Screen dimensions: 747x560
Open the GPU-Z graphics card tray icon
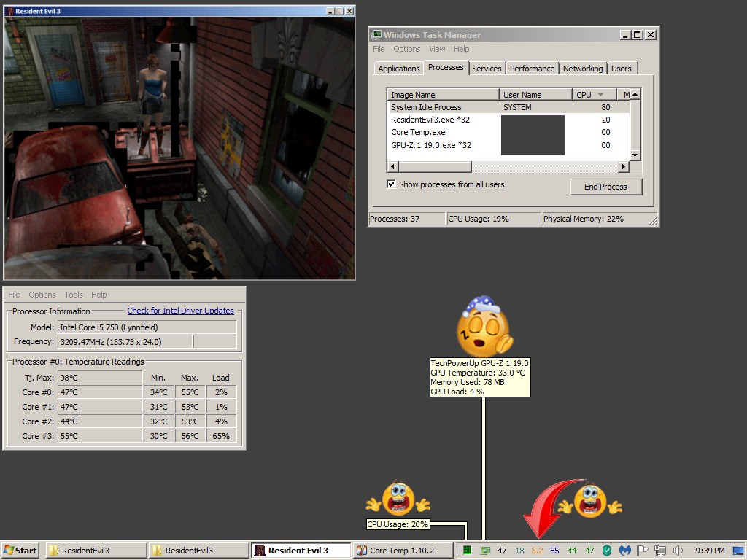[485, 551]
